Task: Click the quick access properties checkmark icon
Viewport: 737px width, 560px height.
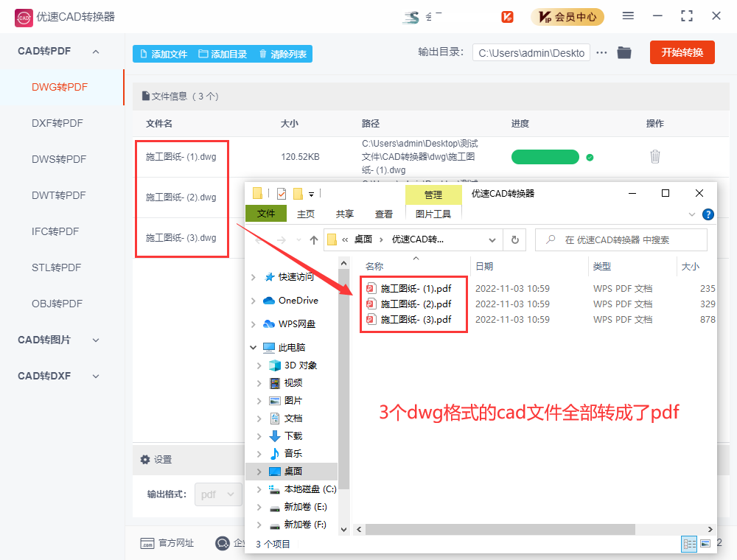Action: pyautogui.click(x=282, y=194)
